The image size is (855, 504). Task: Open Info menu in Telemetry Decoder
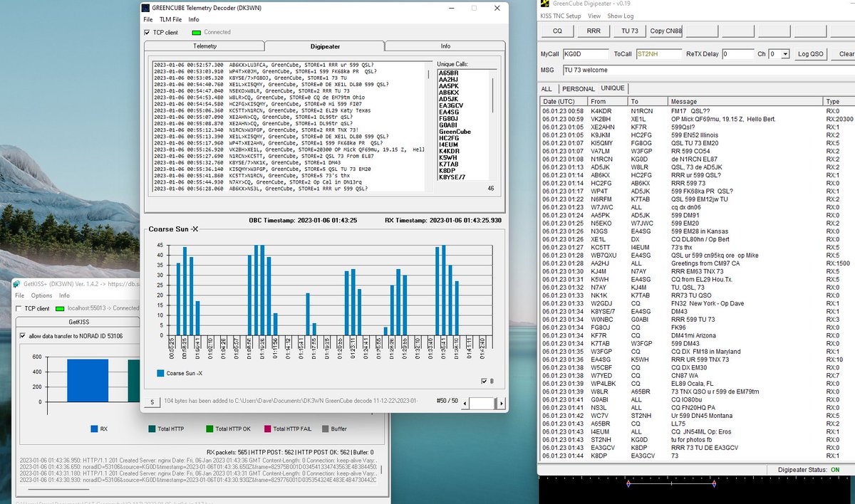click(x=194, y=19)
